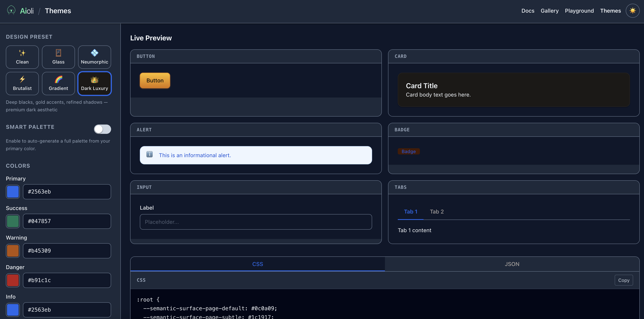Select the Gradient design preset
The width and height of the screenshot is (644, 319).
pos(58,84)
